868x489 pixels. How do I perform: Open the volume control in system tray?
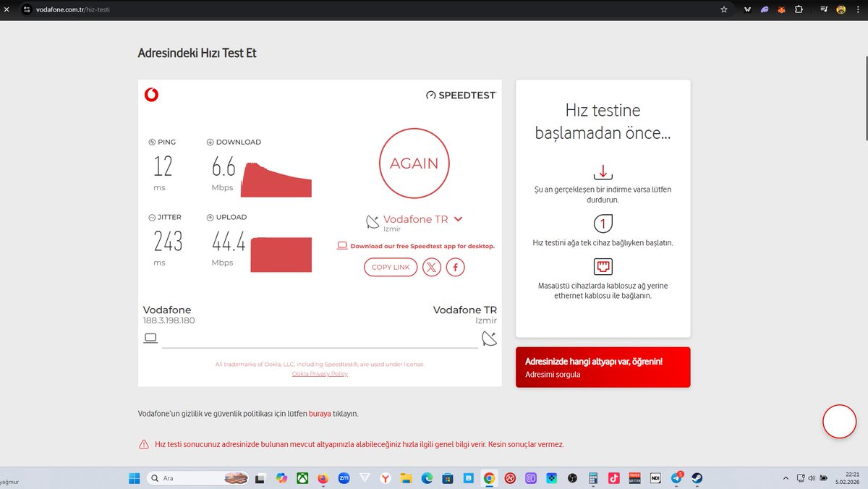[811, 478]
